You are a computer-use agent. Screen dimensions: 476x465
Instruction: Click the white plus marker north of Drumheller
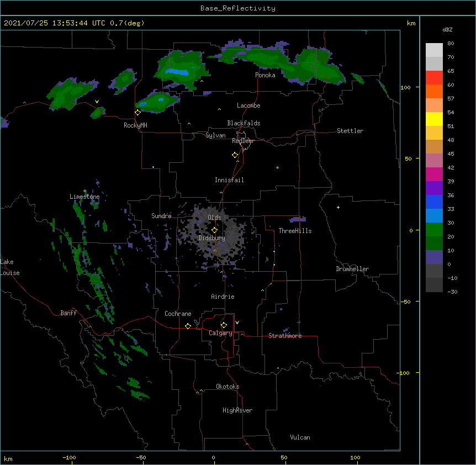[x=338, y=207]
